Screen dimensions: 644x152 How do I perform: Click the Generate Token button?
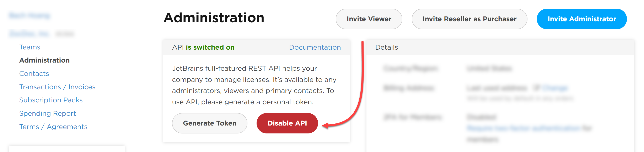[x=209, y=123]
